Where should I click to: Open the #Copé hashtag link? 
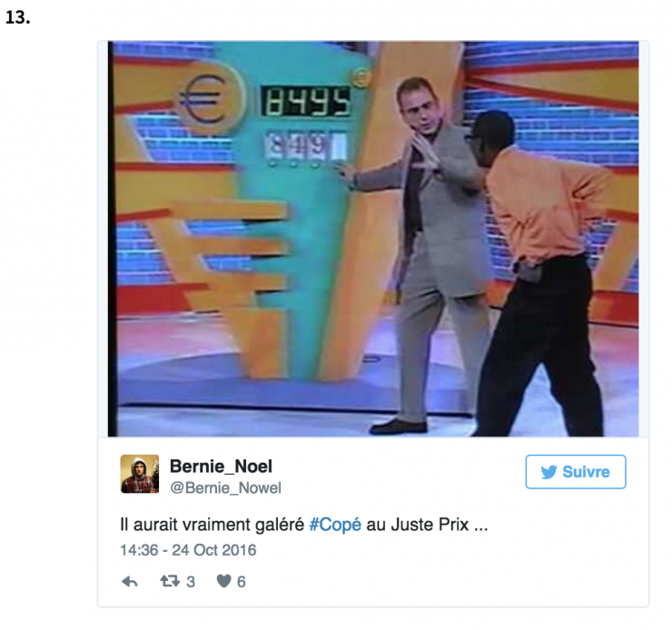coord(335,525)
